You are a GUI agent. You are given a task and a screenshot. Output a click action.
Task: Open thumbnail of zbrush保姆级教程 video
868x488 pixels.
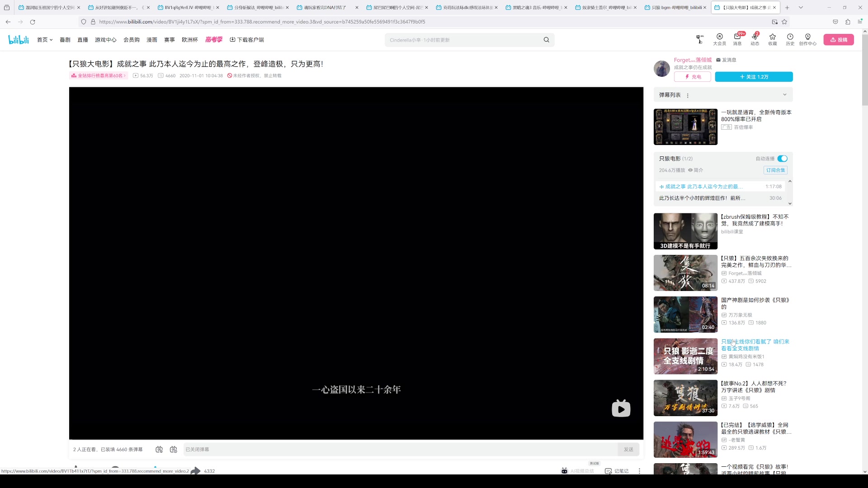coord(685,231)
